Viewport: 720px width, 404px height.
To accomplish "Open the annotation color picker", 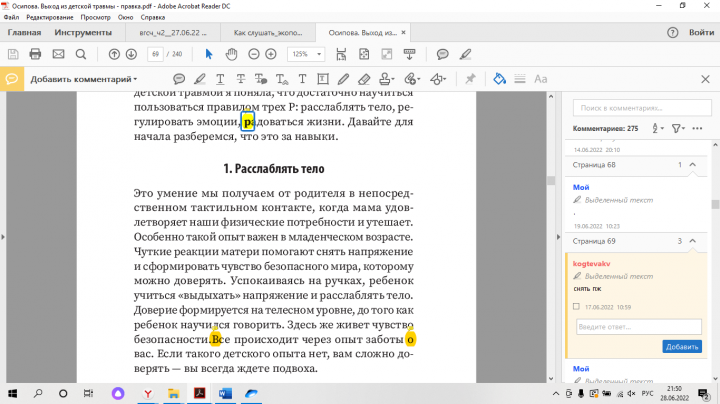I will pyautogui.click(x=500, y=79).
